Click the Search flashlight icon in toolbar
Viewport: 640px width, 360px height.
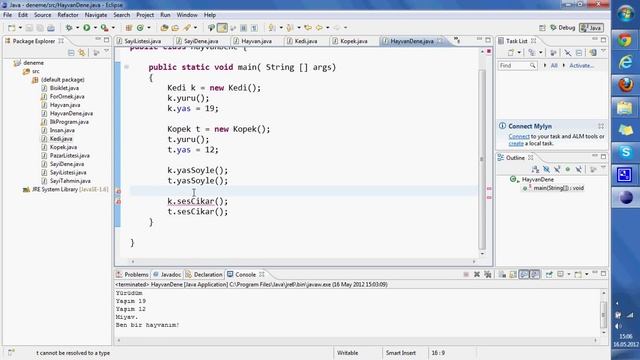[x=187, y=28]
